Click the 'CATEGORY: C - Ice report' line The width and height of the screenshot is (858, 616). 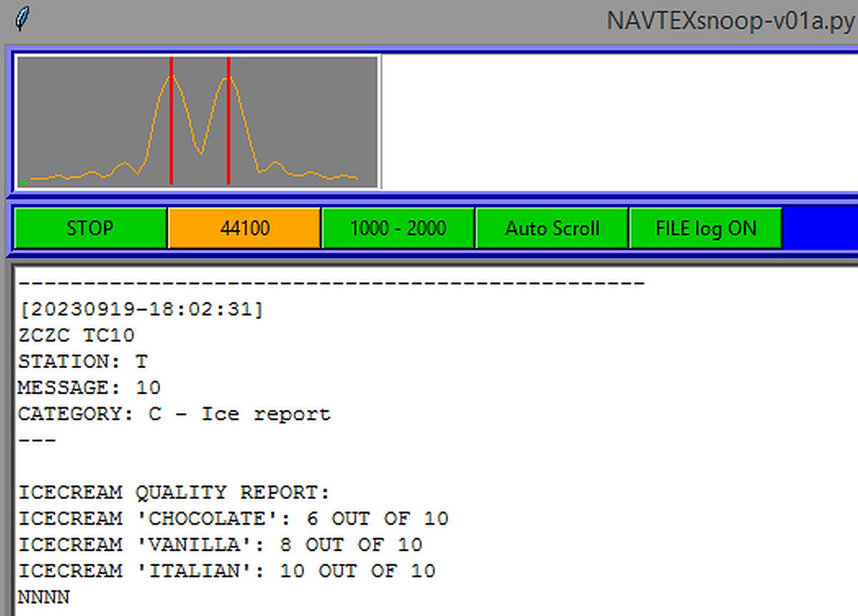point(174,414)
